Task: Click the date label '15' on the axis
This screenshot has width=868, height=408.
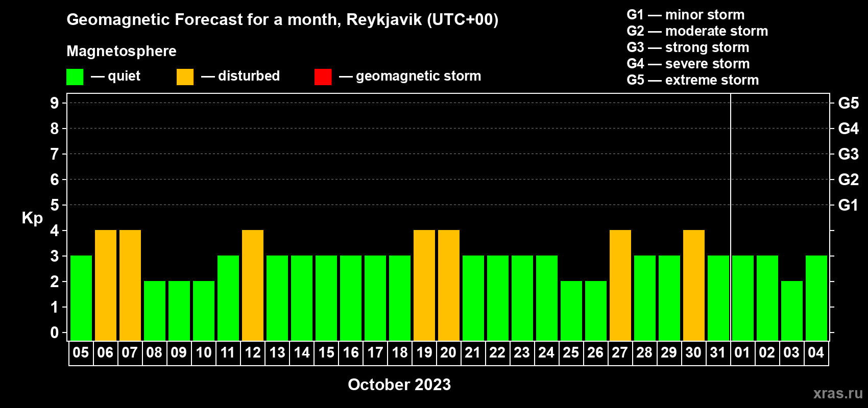Action: point(326,353)
